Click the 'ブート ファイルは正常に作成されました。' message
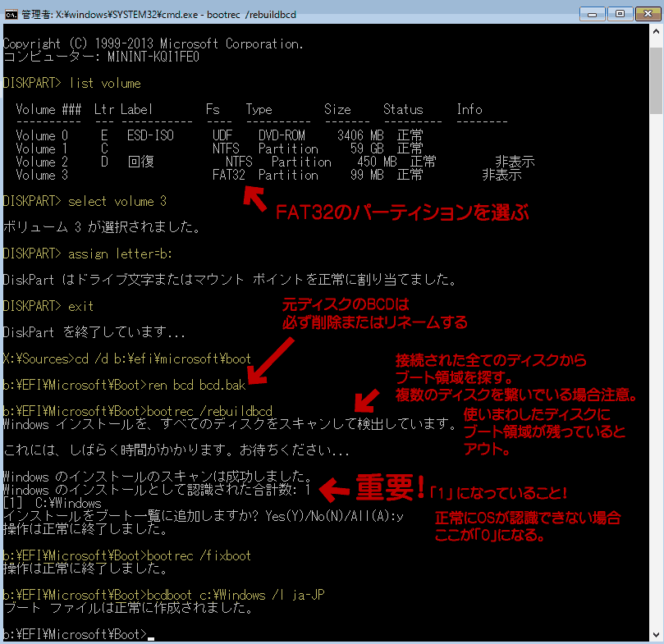 pyautogui.click(x=129, y=609)
